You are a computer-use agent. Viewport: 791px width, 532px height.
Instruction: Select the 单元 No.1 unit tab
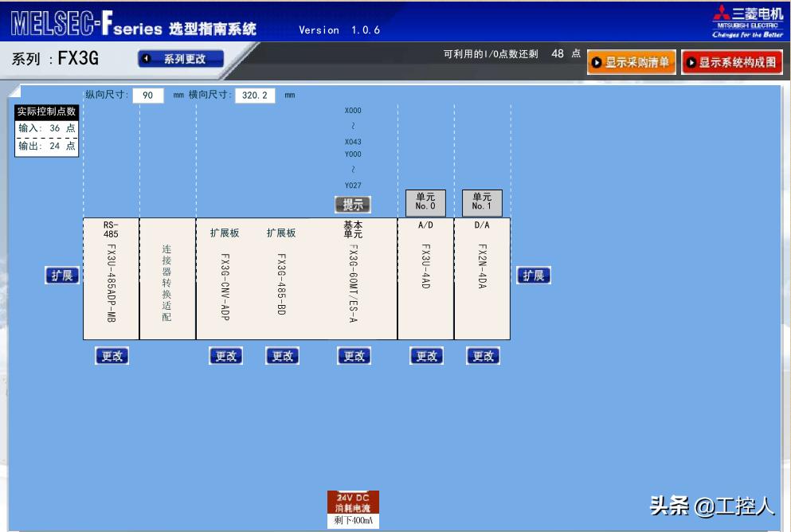pos(483,202)
